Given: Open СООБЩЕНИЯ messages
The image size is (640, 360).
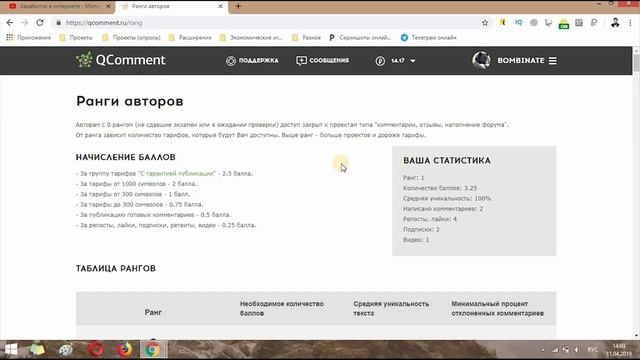Looking at the screenshot, I should [x=322, y=60].
